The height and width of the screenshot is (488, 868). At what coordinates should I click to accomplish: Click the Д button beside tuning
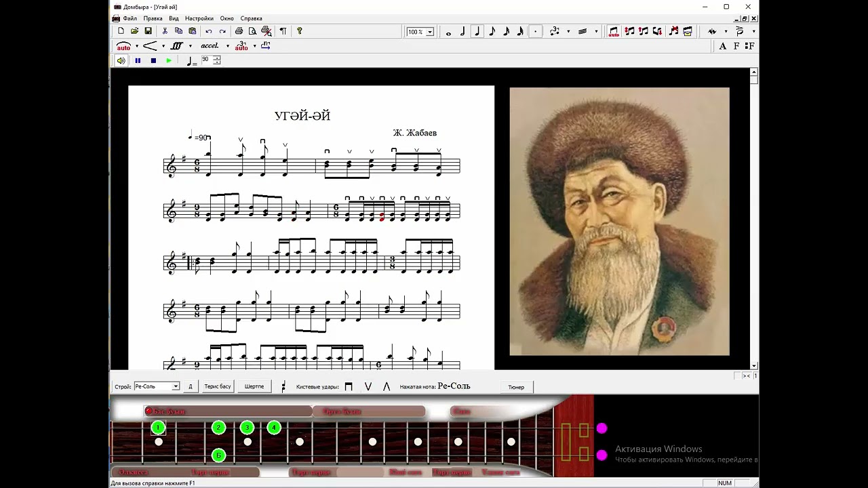pos(190,386)
